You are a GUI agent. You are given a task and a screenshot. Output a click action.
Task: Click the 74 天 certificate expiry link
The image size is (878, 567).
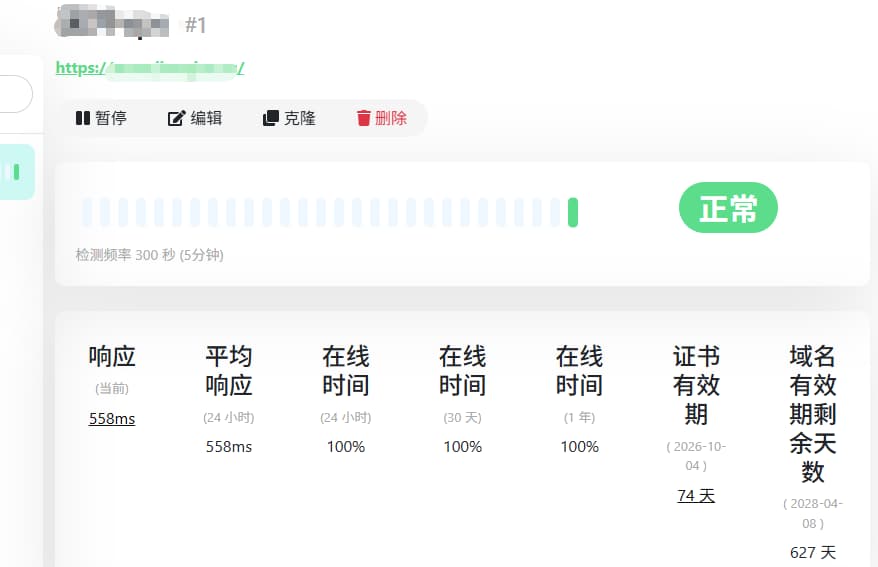point(696,495)
